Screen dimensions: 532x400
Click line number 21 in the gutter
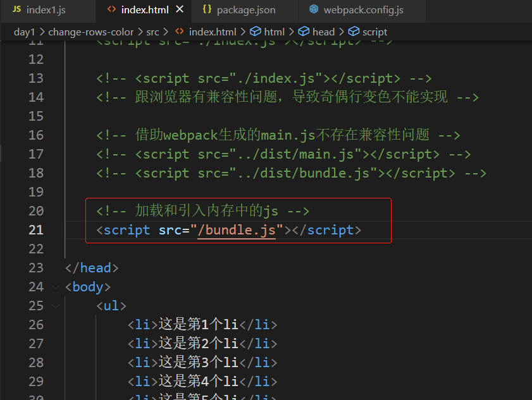pyautogui.click(x=36, y=230)
